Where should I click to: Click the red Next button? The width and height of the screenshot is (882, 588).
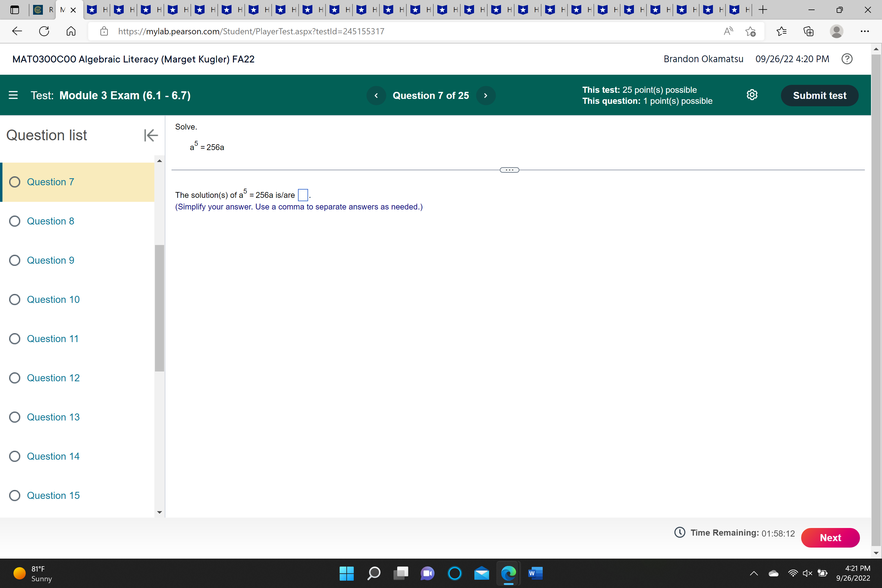830,538
